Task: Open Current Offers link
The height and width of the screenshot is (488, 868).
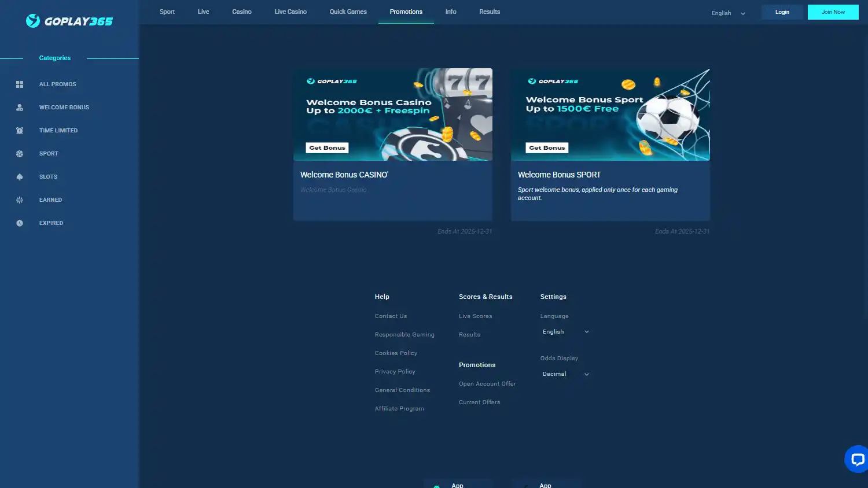Action: (x=480, y=402)
